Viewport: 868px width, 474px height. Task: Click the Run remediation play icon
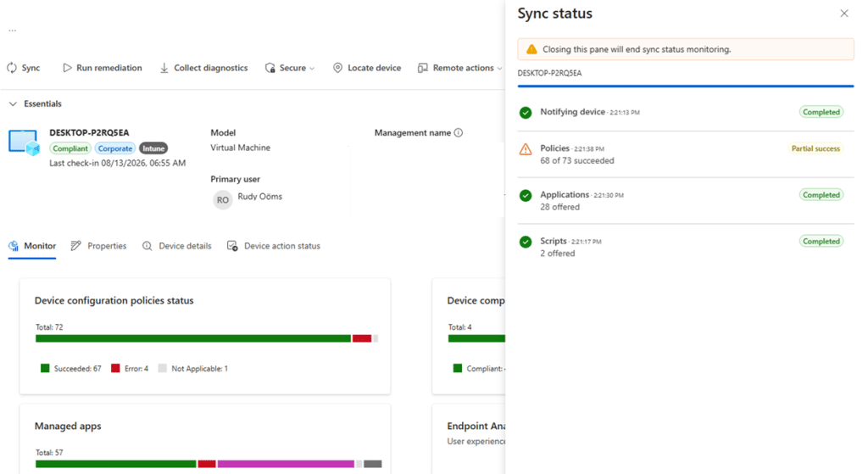(x=67, y=68)
